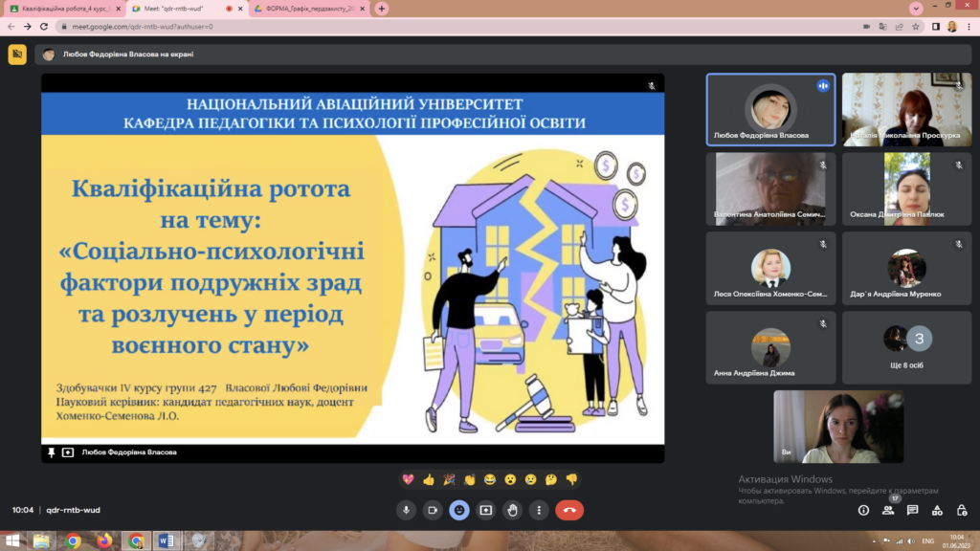The image size is (980, 551).
Task: Click the present screen button
Action: pyautogui.click(x=486, y=510)
